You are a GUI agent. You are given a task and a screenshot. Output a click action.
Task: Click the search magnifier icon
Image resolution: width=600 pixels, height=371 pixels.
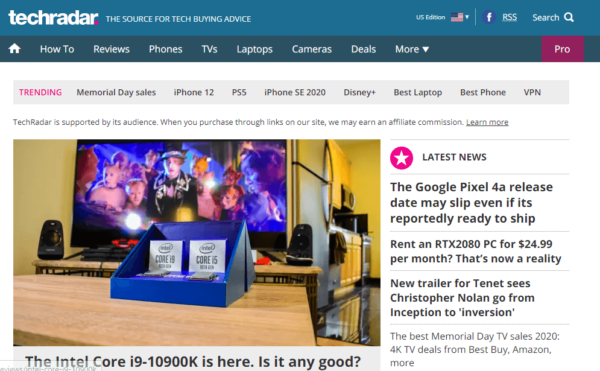point(569,17)
